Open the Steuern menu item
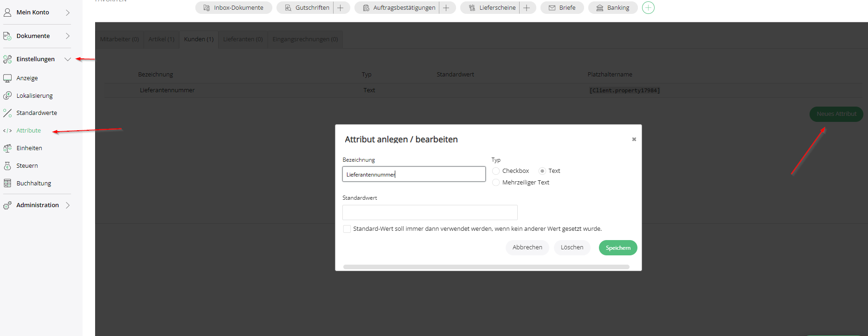 [x=27, y=166]
